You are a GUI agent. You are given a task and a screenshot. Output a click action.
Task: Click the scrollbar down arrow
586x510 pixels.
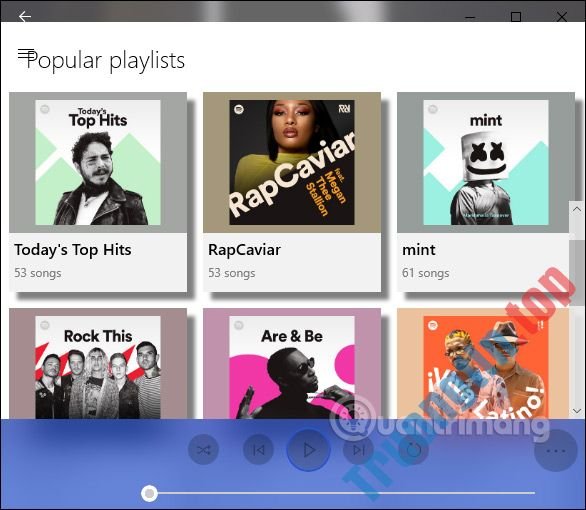click(577, 411)
